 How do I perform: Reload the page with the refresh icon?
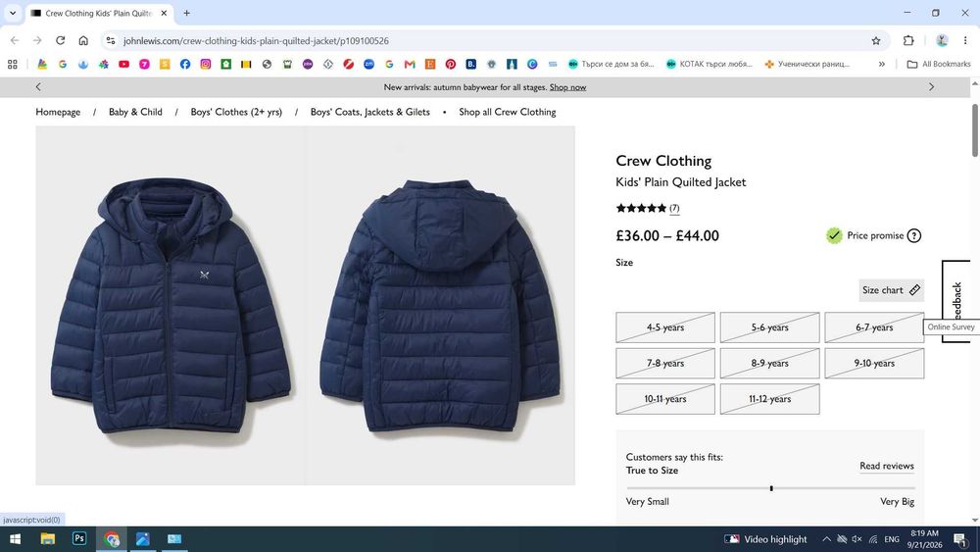point(60,40)
